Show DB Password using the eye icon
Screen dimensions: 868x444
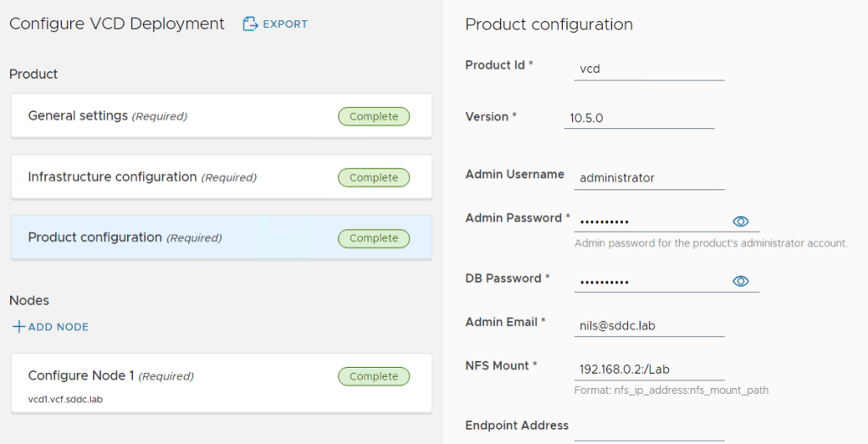coord(740,281)
